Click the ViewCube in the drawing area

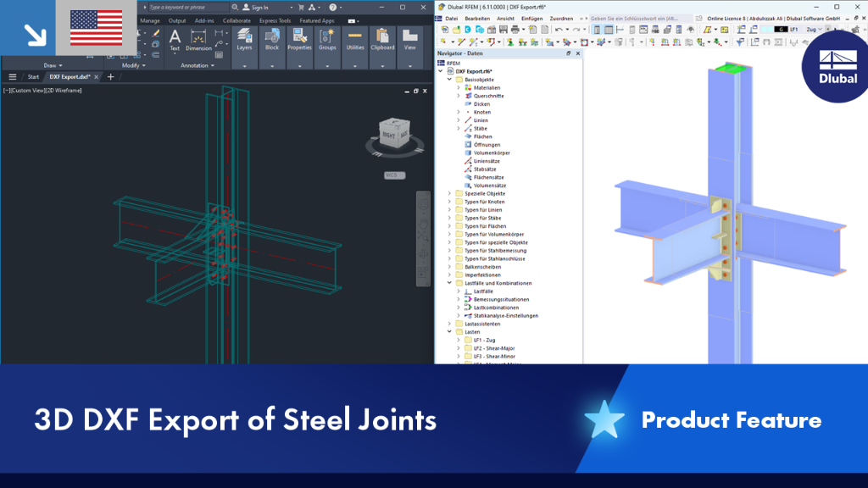coord(394,133)
